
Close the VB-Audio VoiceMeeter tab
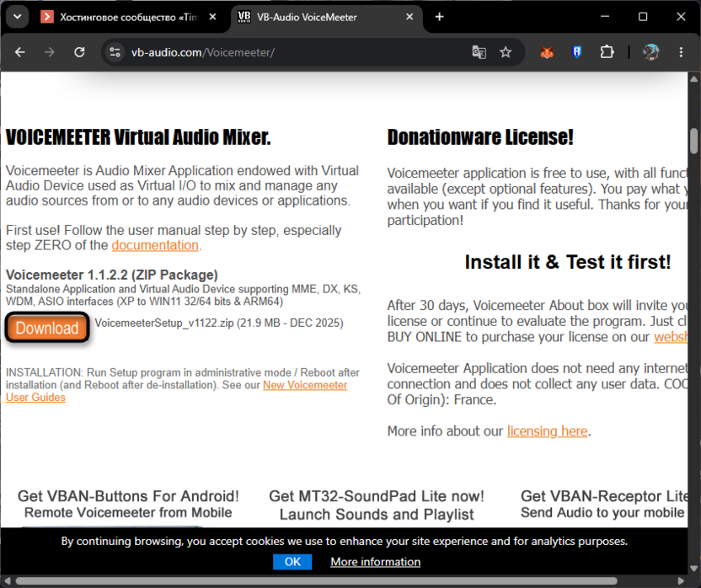coord(409,17)
